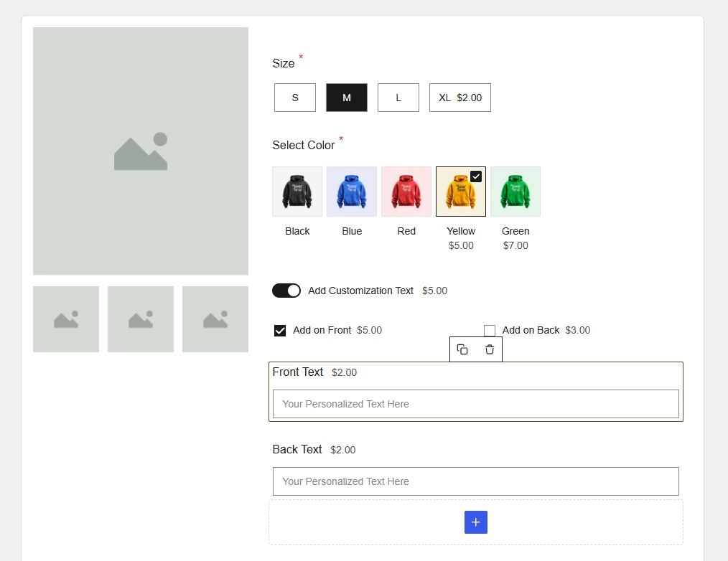Open the second product thumbnail
Screen dimensions: 728x561
pyautogui.click(x=141, y=319)
